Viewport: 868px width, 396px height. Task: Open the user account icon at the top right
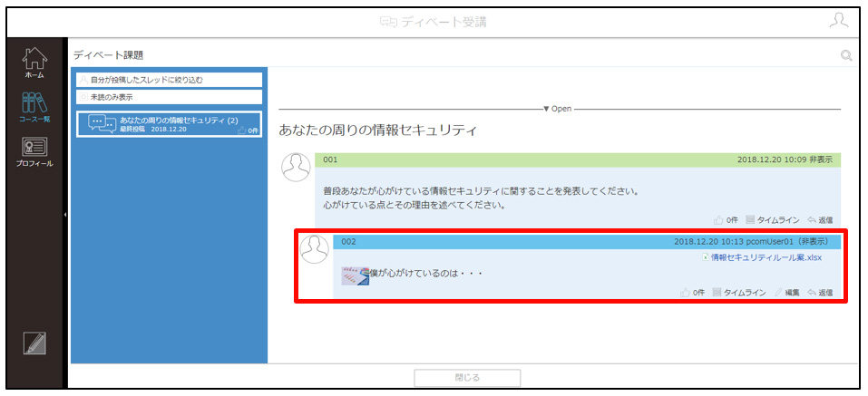click(x=839, y=21)
